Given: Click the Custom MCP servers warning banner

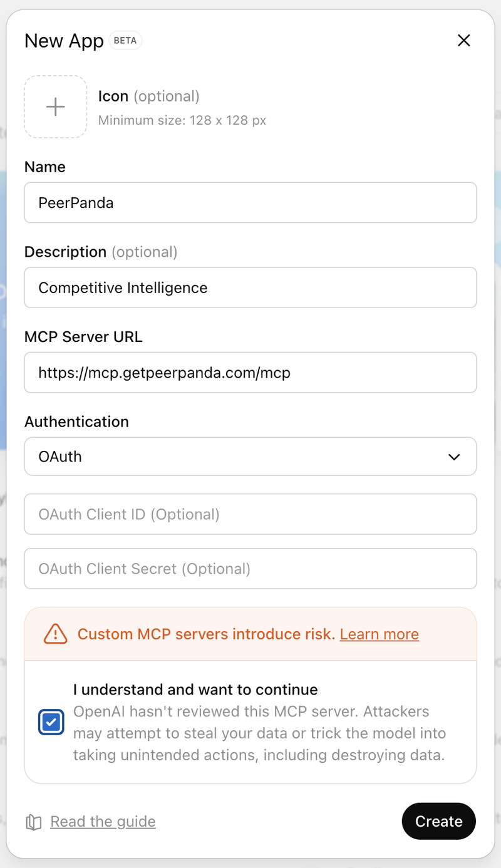Looking at the screenshot, I should pos(250,634).
